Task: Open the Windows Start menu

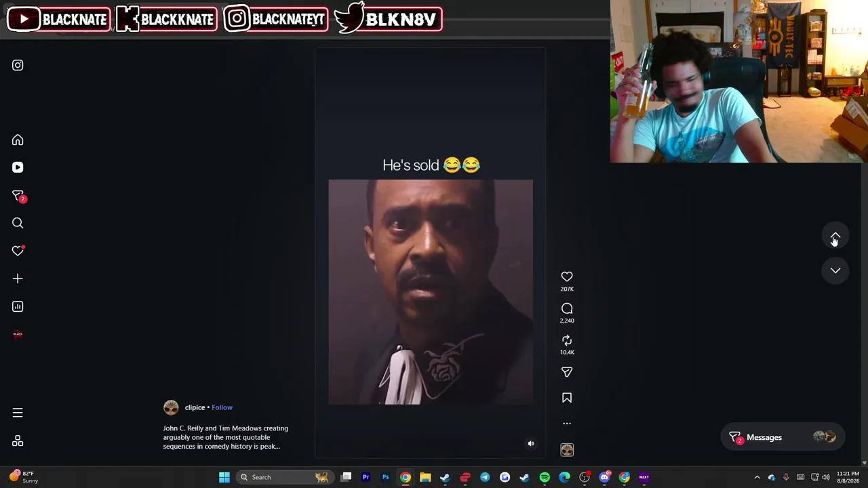Action: 224,477
